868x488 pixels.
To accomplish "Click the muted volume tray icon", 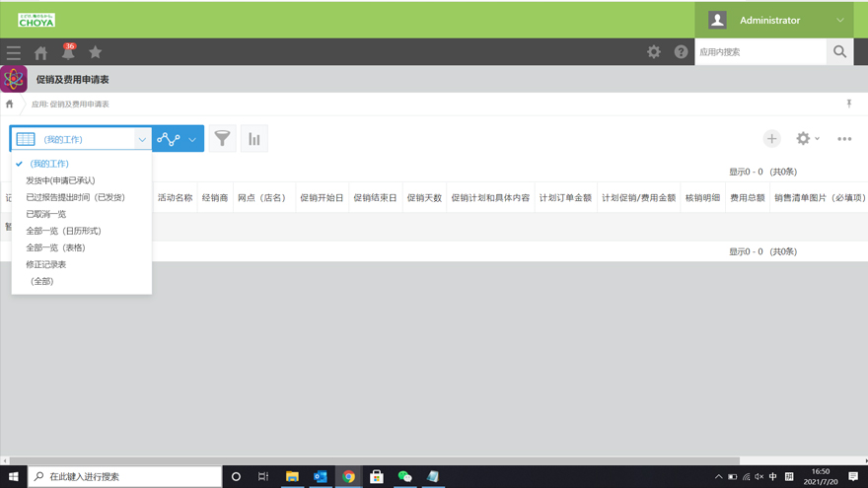I will [759, 476].
